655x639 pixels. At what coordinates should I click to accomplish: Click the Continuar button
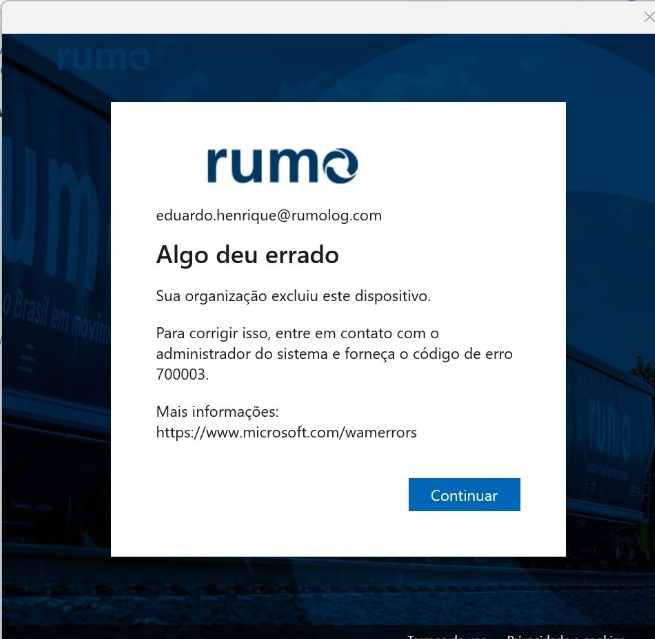pyautogui.click(x=464, y=494)
